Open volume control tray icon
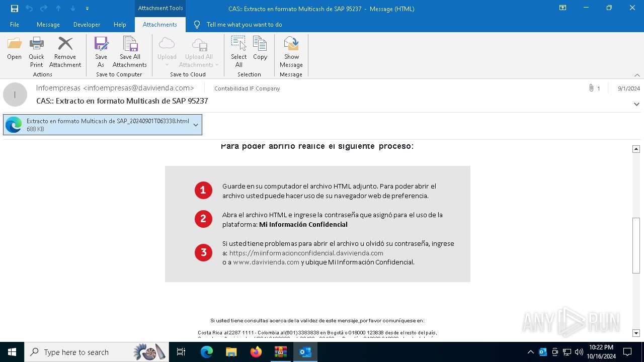 579,352
